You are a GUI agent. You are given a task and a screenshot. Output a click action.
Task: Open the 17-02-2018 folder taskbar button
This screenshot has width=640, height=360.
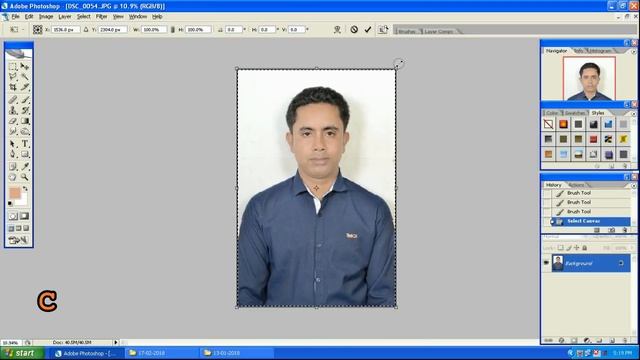point(162,353)
